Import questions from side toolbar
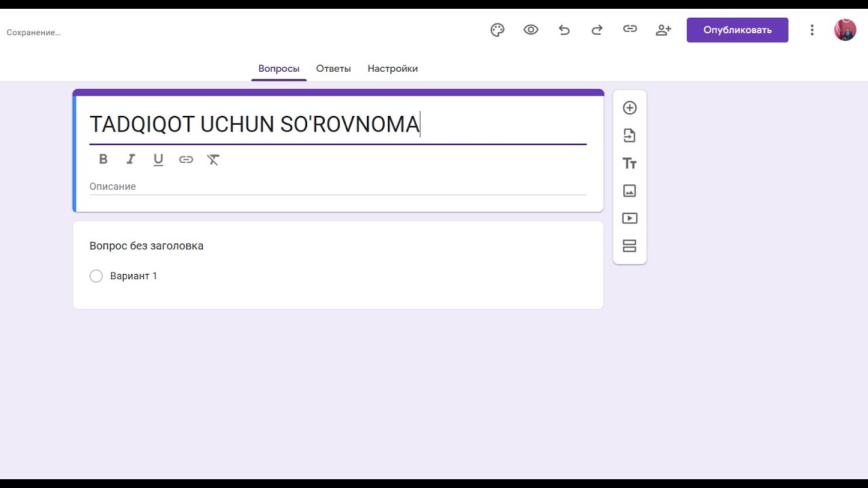 click(629, 136)
